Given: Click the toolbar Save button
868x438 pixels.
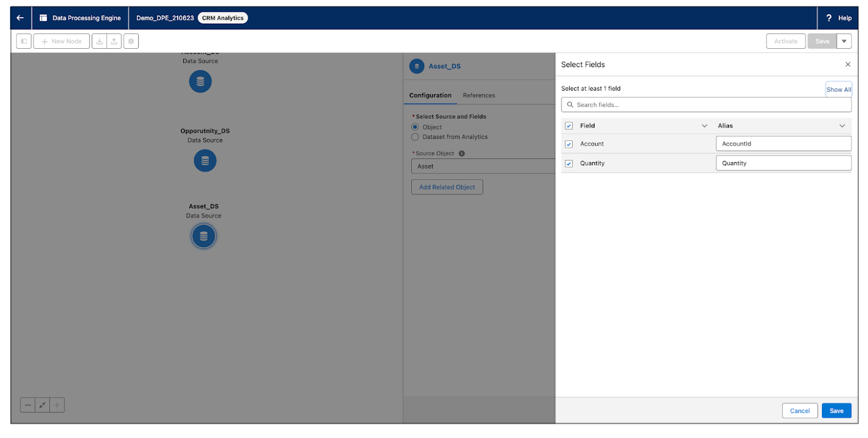Looking at the screenshot, I should [822, 41].
